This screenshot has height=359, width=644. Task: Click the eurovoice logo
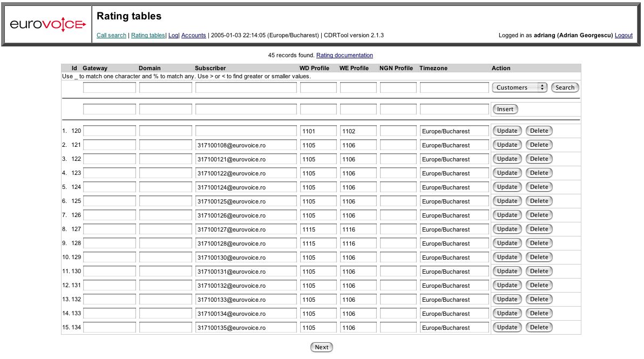(48, 24)
